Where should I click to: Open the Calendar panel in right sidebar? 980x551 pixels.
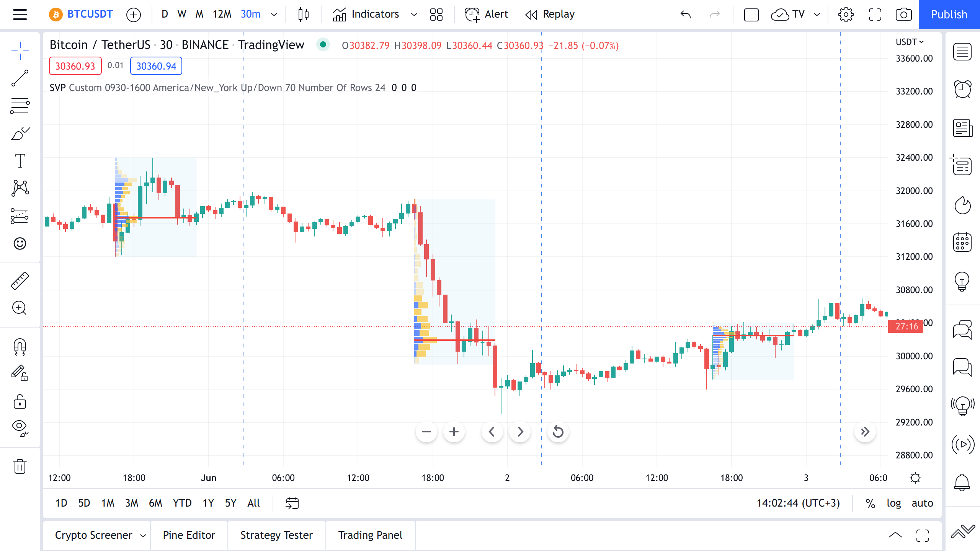(x=962, y=242)
